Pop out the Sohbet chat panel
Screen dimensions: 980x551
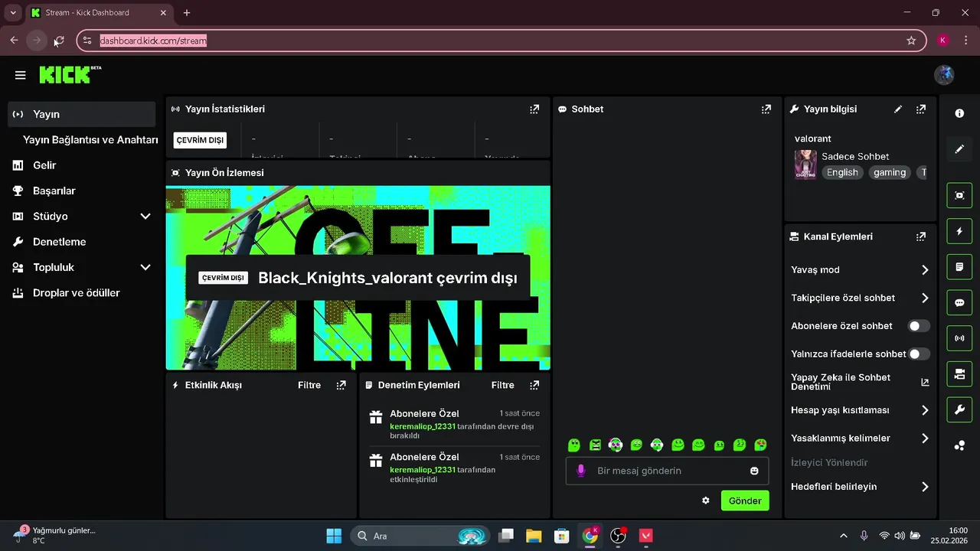tap(766, 109)
